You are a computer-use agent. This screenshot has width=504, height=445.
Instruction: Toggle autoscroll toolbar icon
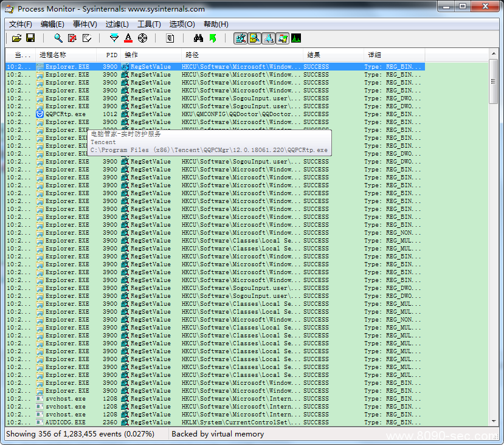pos(72,38)
